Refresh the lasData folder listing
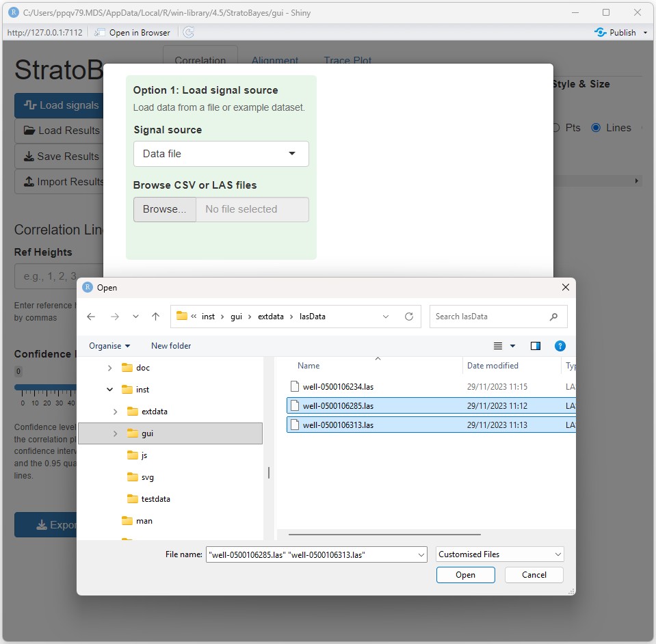656x644 pixels. click(x=409, y=317)
